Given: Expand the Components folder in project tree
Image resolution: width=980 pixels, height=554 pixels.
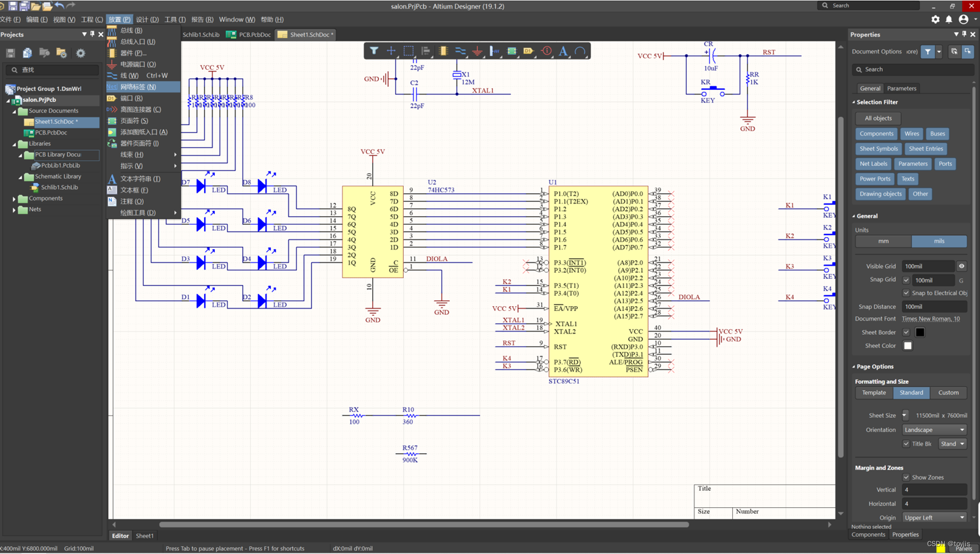Looking at the screenshot, I should click(x=14, y=199).
